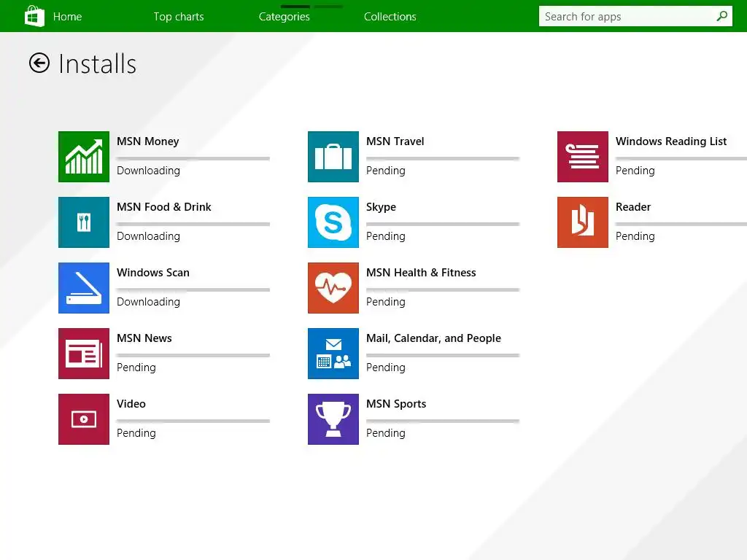747x560 pixels.
Task: Click the MSN Food & Drink title
Action: tap(164, 207)
